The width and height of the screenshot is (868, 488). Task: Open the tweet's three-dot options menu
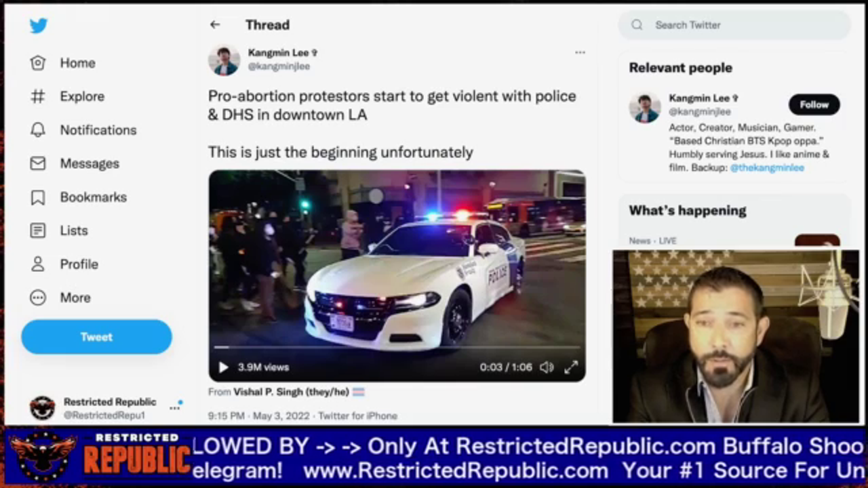coord(580,52)
